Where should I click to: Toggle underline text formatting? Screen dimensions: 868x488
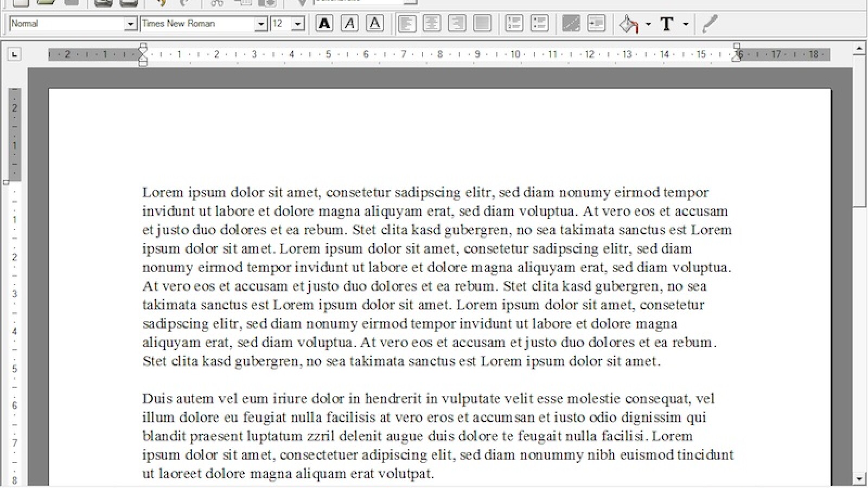[x=375, y=24]
